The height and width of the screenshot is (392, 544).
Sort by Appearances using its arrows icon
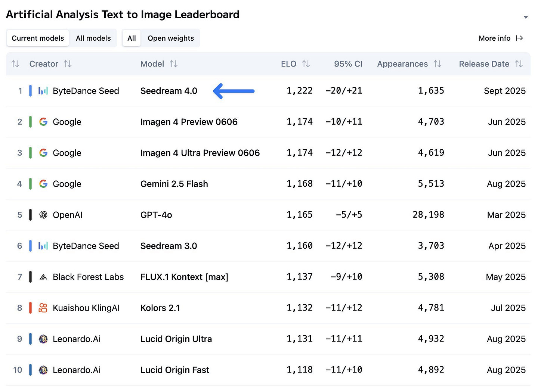tap(438, 64)
